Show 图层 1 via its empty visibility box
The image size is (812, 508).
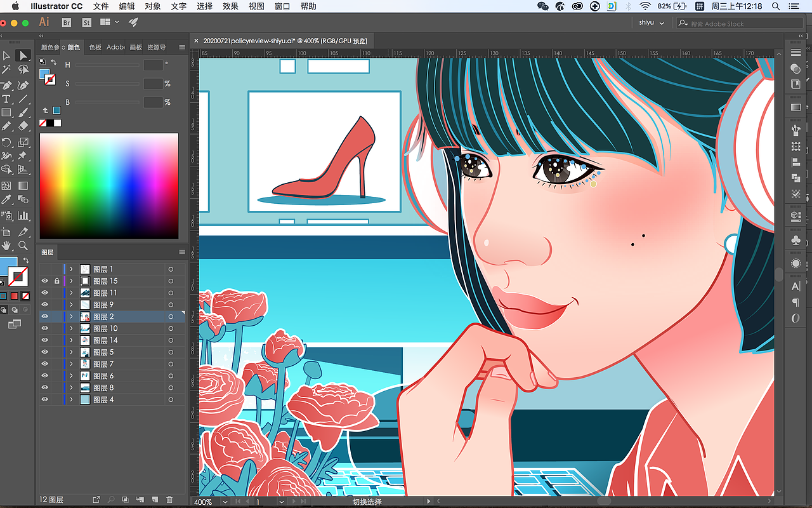pos(45,269)
